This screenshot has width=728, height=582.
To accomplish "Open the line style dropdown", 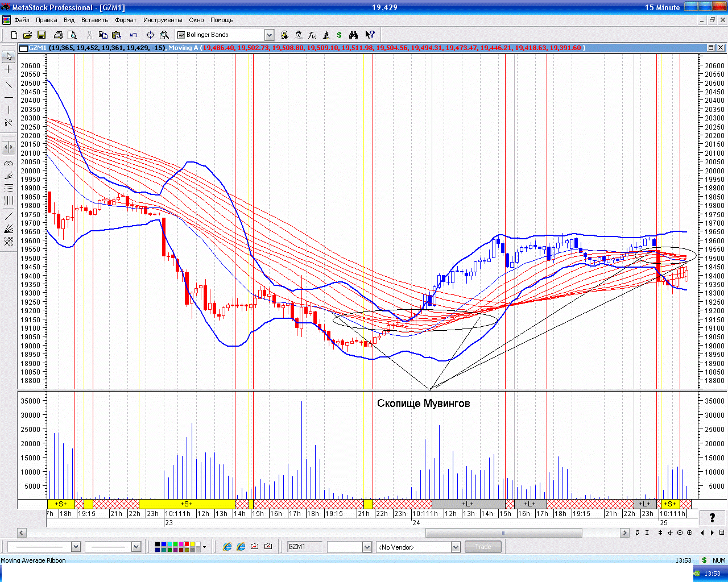I will click(x=75, y=547).
